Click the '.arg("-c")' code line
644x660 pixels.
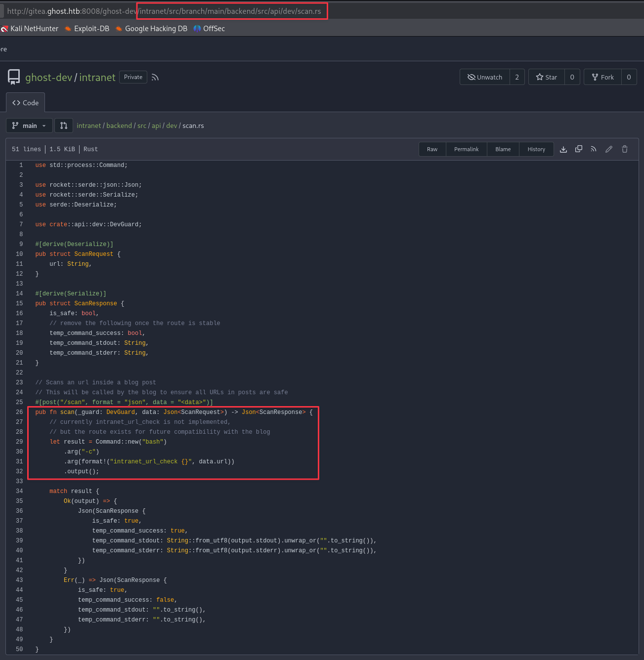pos(82,452)
